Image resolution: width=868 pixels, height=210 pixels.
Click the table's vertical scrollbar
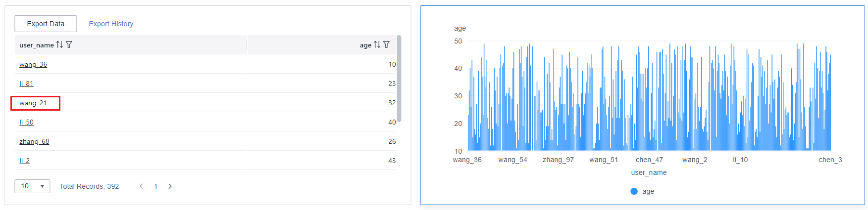(x=399, y=79)
